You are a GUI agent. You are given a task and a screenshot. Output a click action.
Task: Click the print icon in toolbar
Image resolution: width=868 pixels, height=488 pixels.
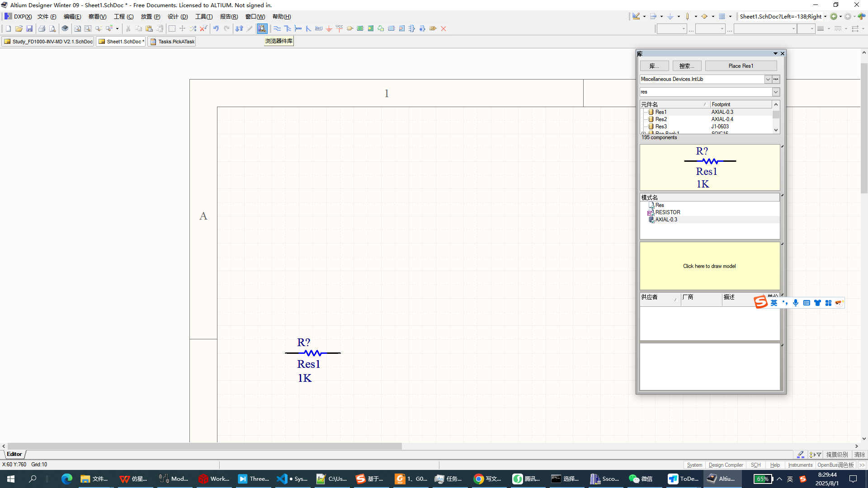(42, 28)
